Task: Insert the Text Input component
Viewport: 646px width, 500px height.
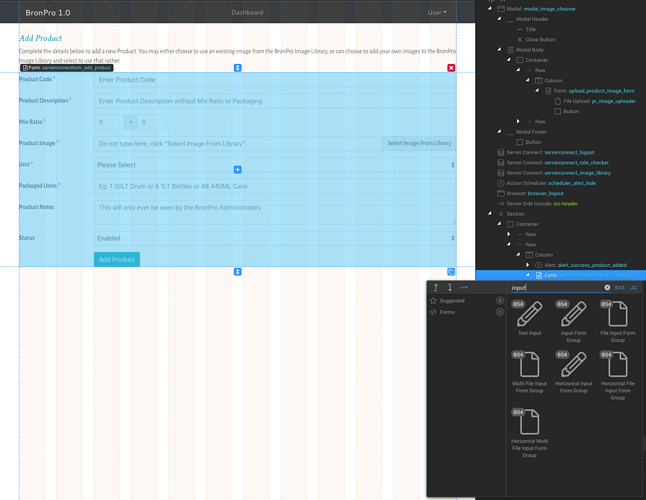Action: (x=529, y=318)
